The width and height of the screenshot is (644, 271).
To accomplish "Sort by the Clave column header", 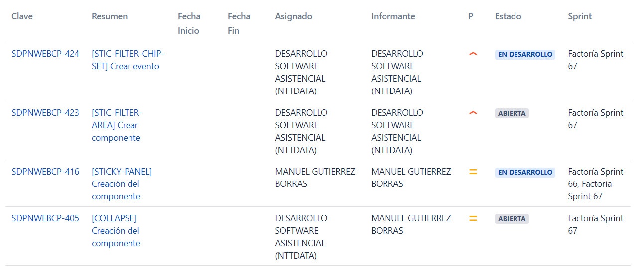I will [22, 16].
